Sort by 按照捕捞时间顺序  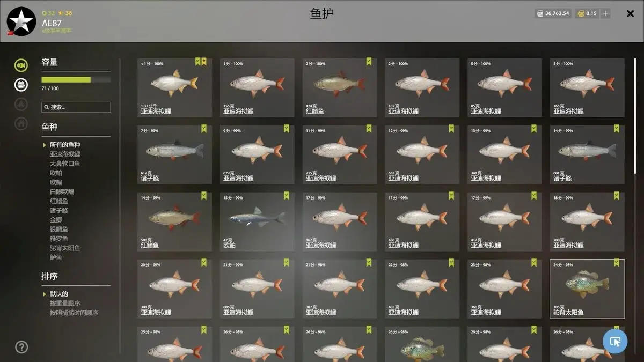click(74, 313)
